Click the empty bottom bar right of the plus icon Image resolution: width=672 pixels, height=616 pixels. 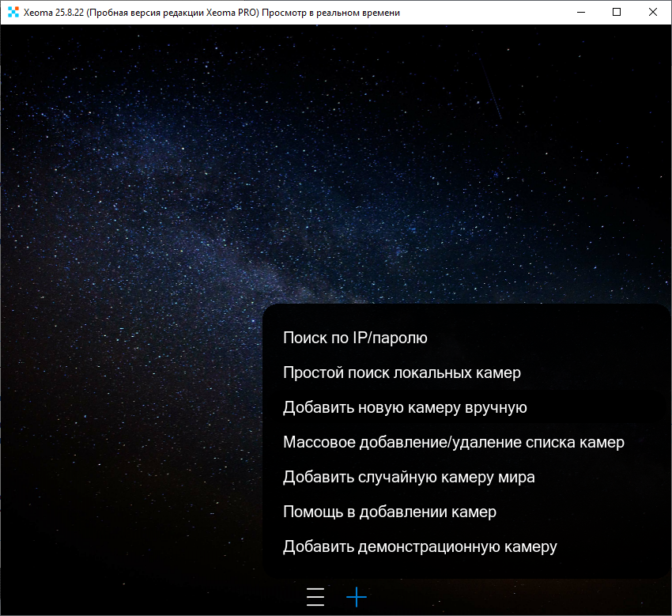514,597
